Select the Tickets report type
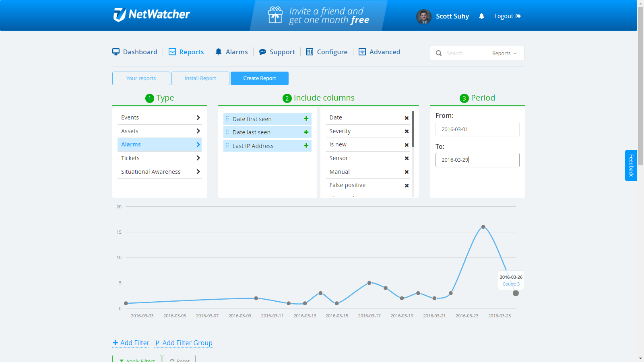The width and height of the screenshot is (644, 362). 159,158
